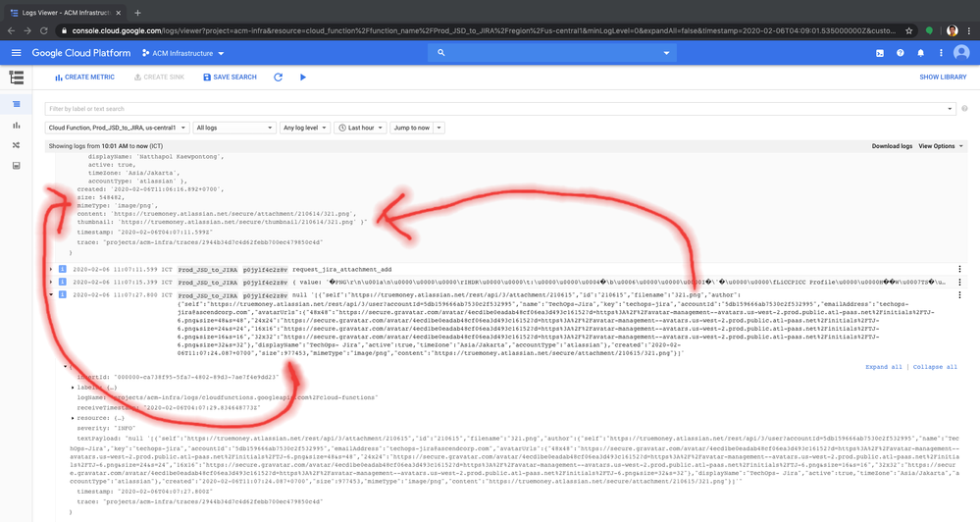
Task: Click p0jy1f4c2z8v chip on 11:07:15.399 row
Action: [x=265, y=283]
